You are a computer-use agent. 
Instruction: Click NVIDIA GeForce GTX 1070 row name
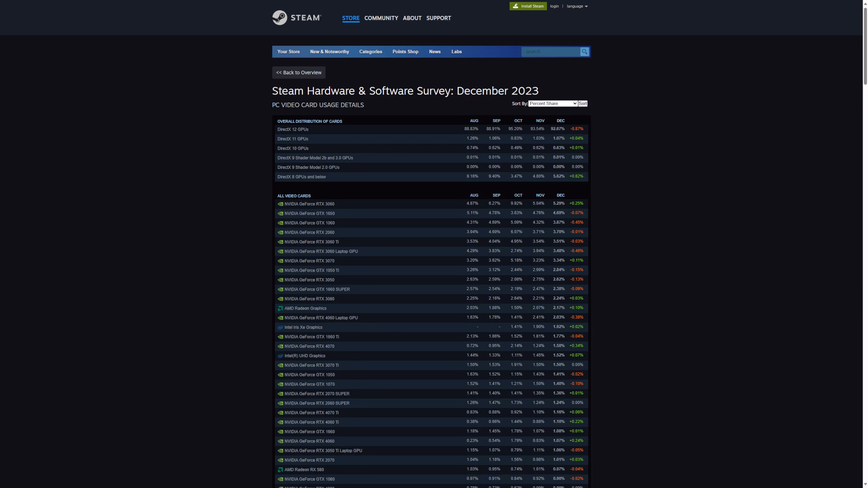click(310, 384)
